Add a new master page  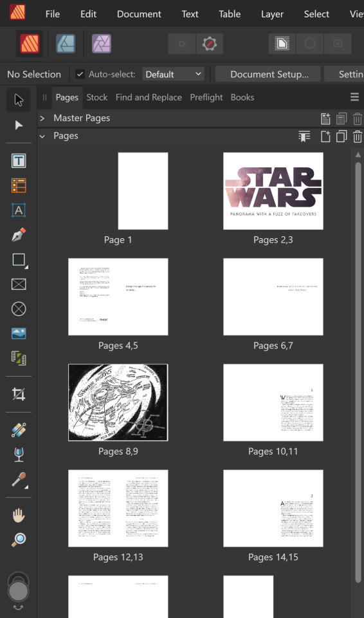click(325, 118)
